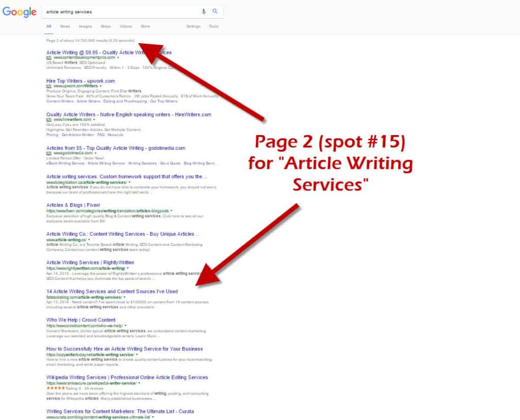Click 'Writing Samples' sitelink under godotmedia ad
Screen dimensions: 520x420
tap(142, 163)
